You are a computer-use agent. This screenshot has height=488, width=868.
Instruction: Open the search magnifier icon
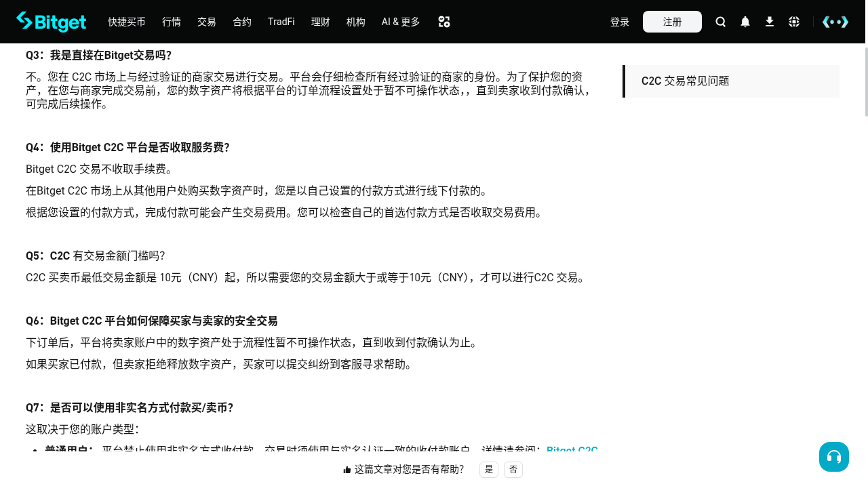(x=721, y=22)
